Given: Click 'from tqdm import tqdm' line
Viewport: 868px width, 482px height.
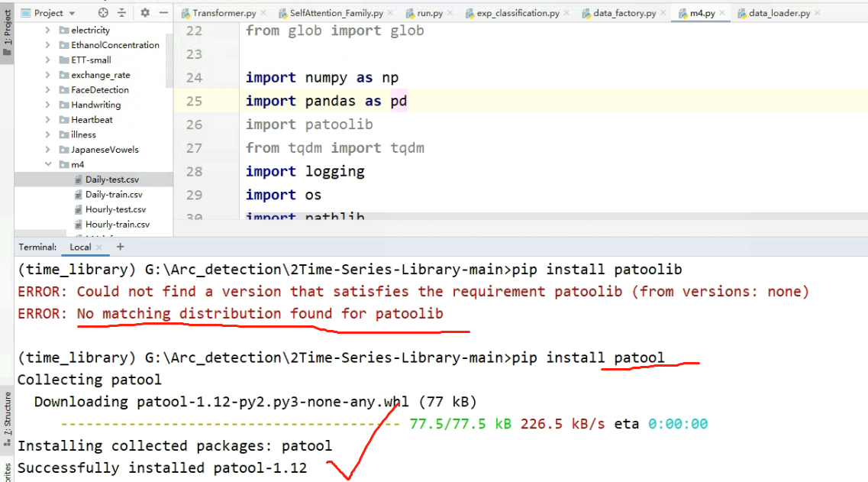Looking at the screenshot, I should 335,148.
